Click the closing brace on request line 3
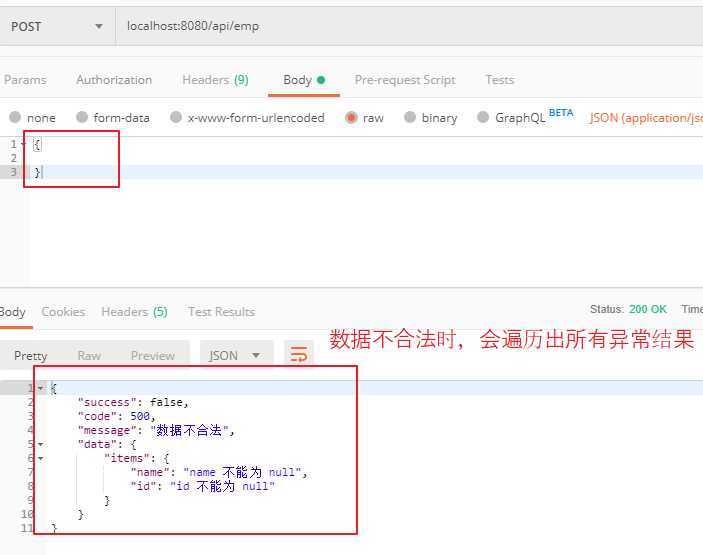Image resolution: width=703 pixels, height=555 pixels. tap(37, 172)
